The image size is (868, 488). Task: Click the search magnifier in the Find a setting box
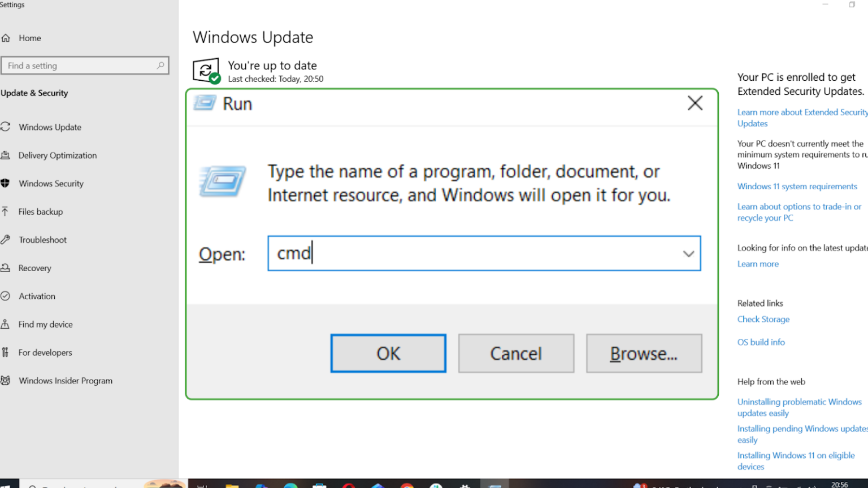pyautogui.click(x=160, y=66)
